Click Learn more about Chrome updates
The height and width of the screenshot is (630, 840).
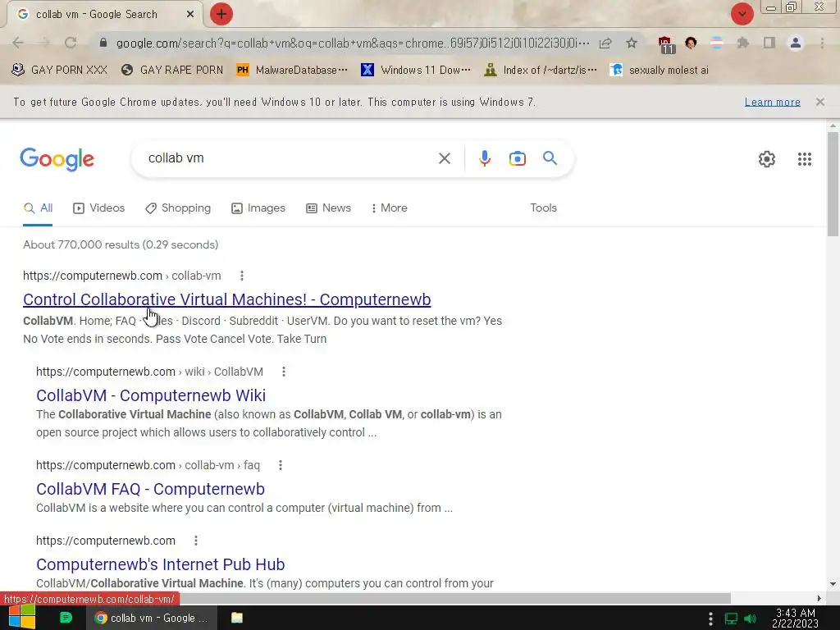[772, 102]
